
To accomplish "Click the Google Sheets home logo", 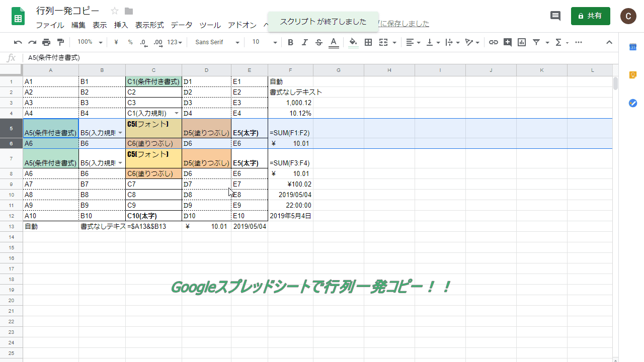I will click(x=19, y=17).
